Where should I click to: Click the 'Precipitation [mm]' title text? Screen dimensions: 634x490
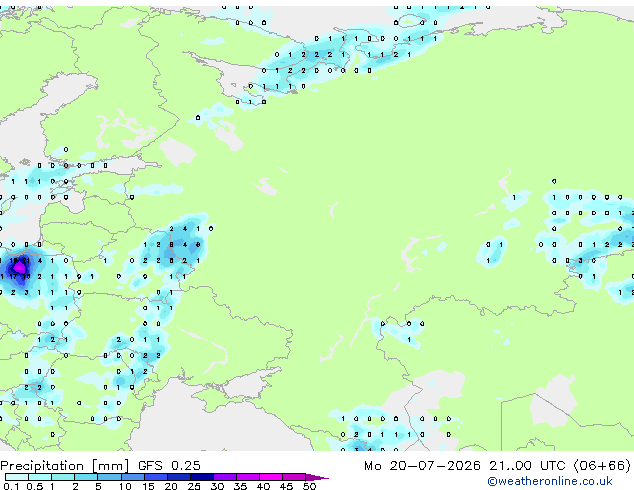tap(65, 466)
